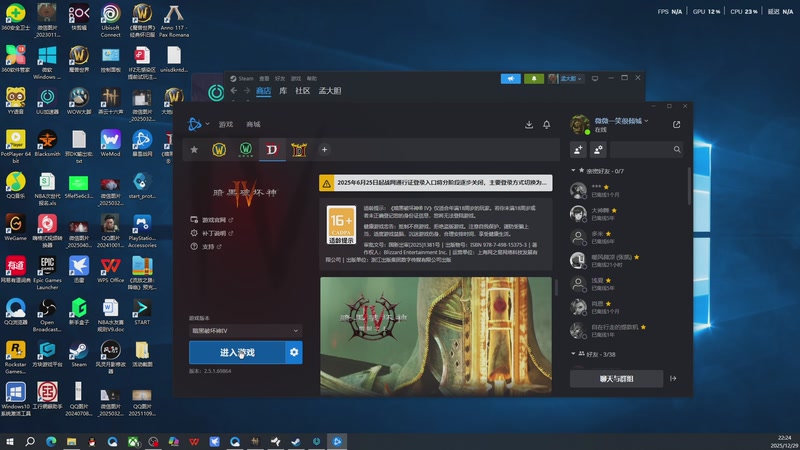Select the green WoW Classic game icon
This screenshot has width=800, height=450.
pyautogui.click(x=245, y=149)
